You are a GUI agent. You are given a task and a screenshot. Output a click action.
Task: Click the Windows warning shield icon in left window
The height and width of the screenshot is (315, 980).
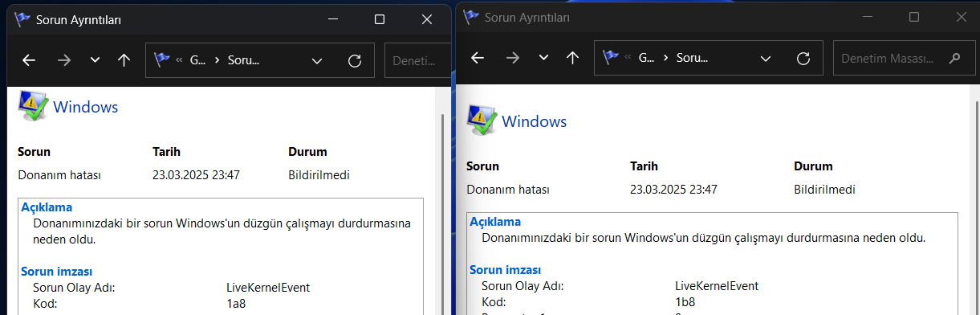[x=33, y=105]
